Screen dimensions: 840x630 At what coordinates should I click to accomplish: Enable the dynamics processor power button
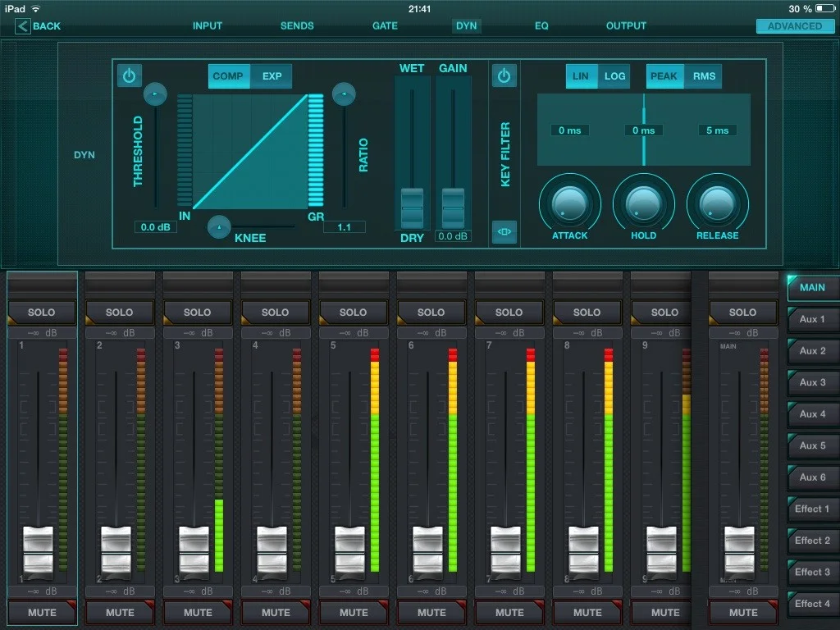pyautogui.click(x=129, y=75)
